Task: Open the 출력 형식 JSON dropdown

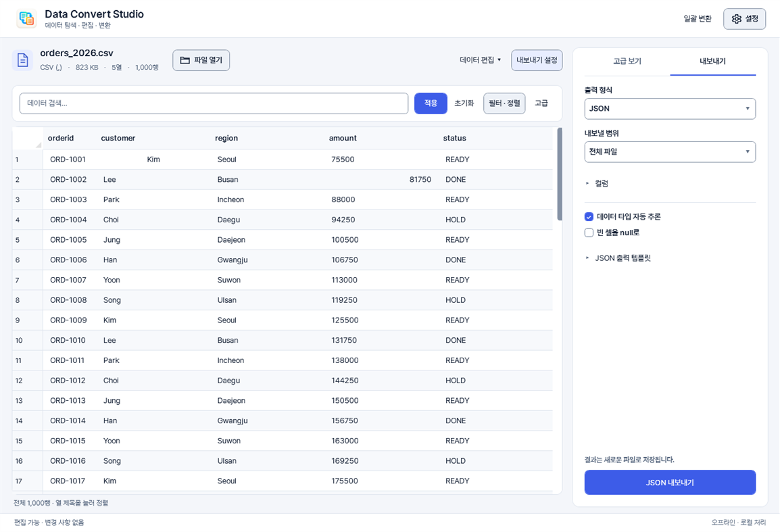Action: point(670,108)
